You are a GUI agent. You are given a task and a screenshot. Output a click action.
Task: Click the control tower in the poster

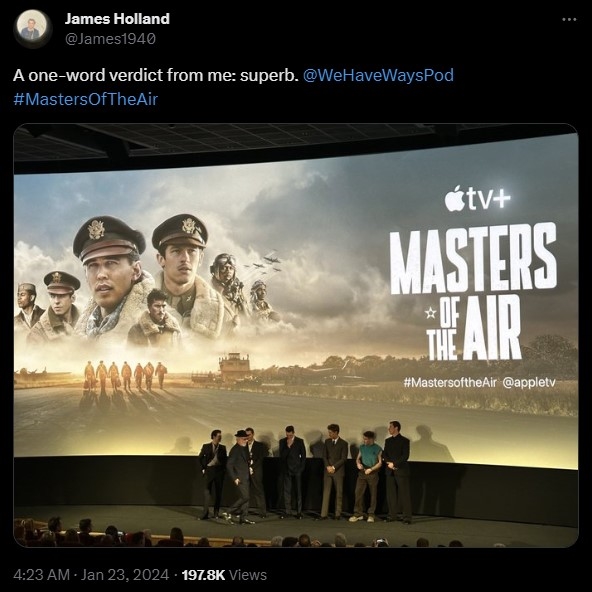tap(234, 365)
